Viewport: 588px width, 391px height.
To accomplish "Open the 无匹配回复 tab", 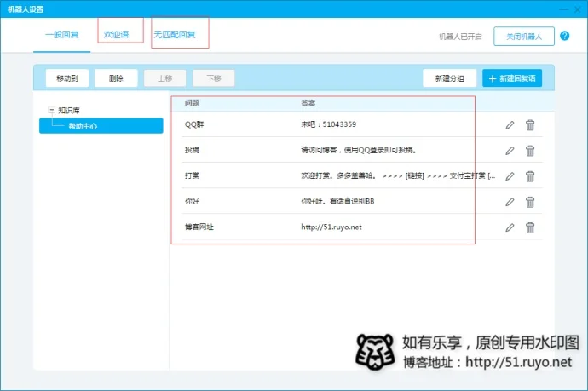I will [x=175, y=34].
